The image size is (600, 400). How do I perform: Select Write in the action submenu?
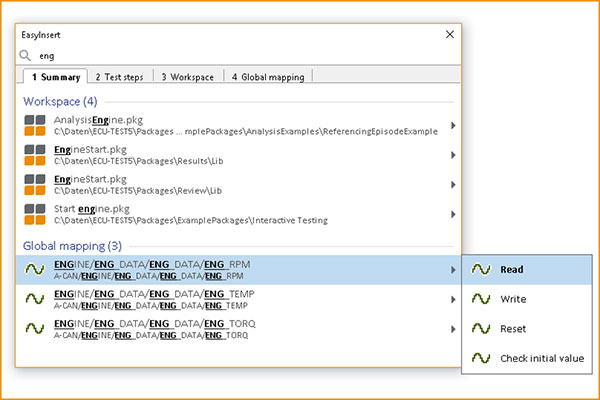tap(512, 299)
